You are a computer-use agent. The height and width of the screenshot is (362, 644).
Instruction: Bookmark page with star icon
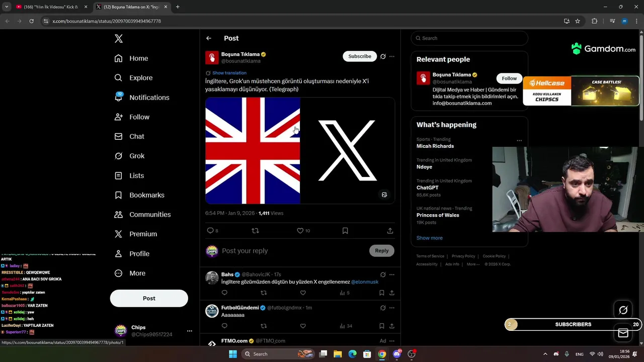coord(578,21)
